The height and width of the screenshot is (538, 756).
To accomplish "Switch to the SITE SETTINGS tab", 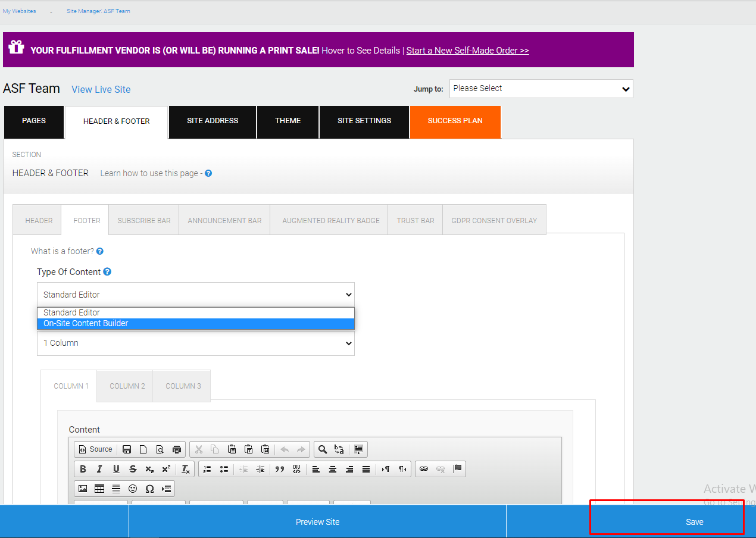I will pos(364,121).
